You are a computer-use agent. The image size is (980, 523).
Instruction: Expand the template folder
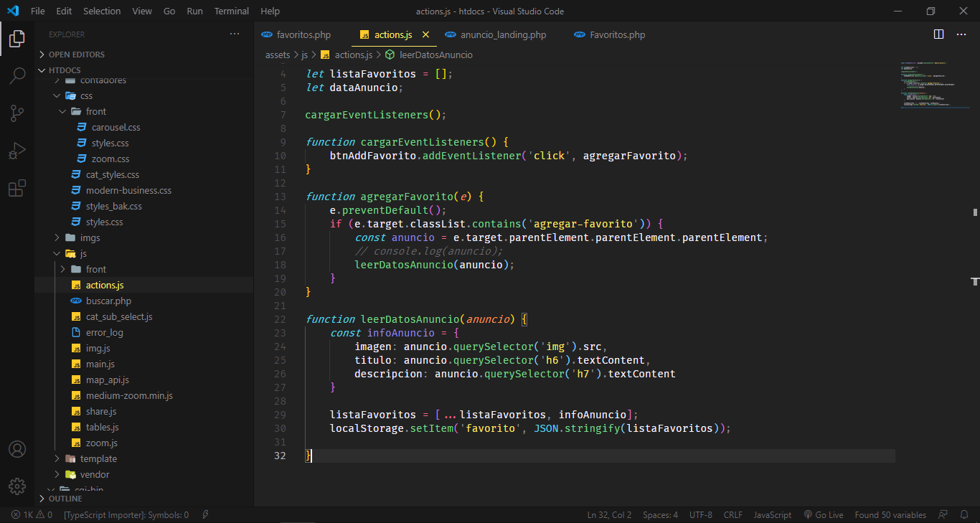tap(98, 458)
